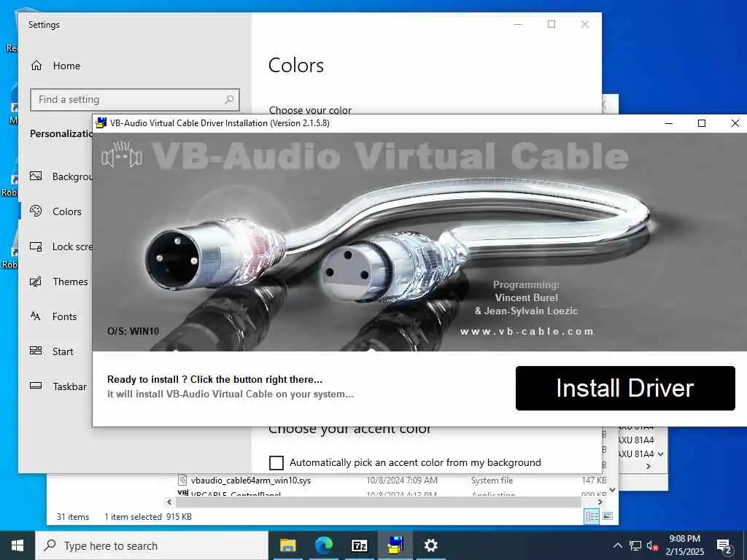Open File Explorer from the taskbar

pyautogui.click(x=287, y=545)
